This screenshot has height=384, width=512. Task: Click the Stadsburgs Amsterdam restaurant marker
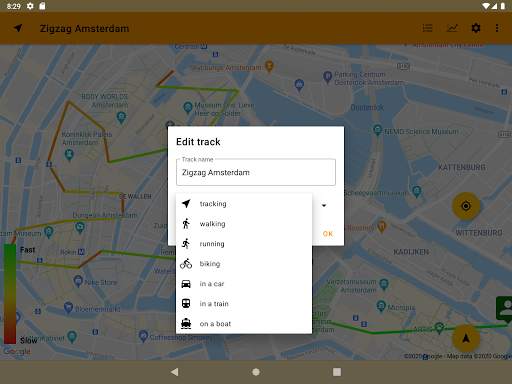click(x=269, y=66)
